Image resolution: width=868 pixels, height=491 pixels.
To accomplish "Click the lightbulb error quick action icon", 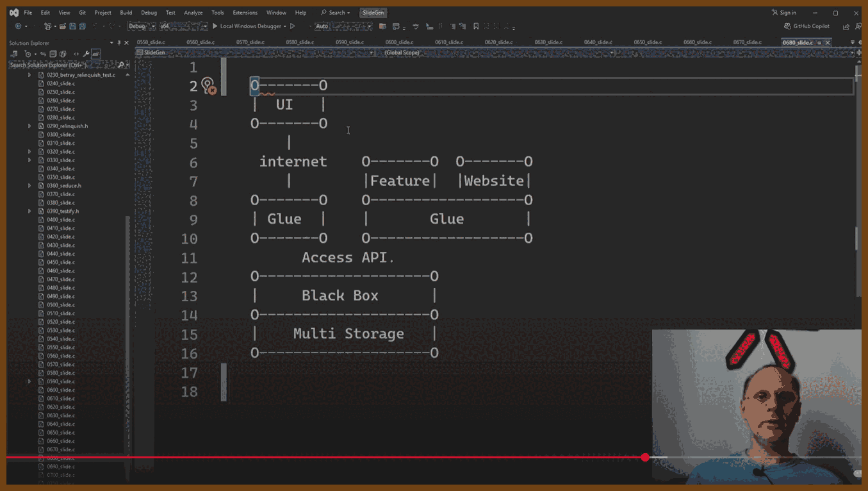I will pyautogui.click(x=208, y=85).
